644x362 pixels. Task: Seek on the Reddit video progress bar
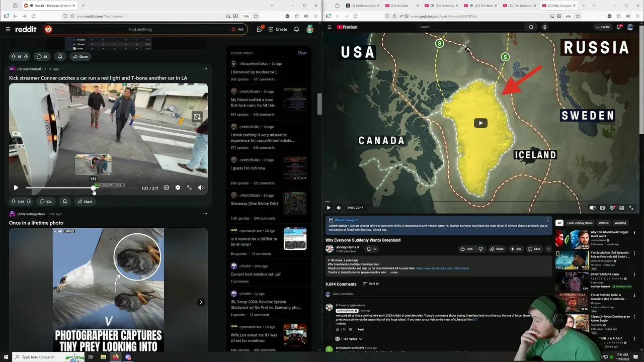(x=82, y=188)
